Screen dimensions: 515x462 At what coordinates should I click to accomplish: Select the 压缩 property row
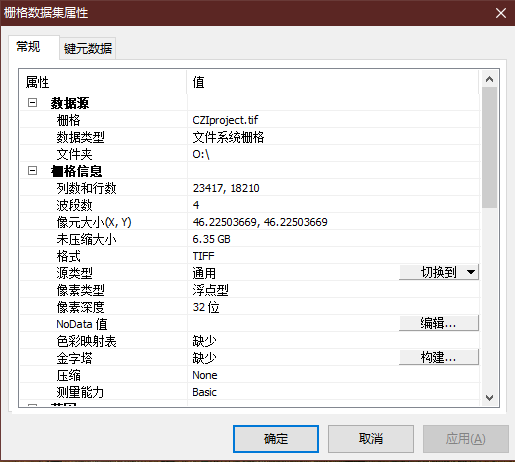pyautogui.click(x=250, y=375)
